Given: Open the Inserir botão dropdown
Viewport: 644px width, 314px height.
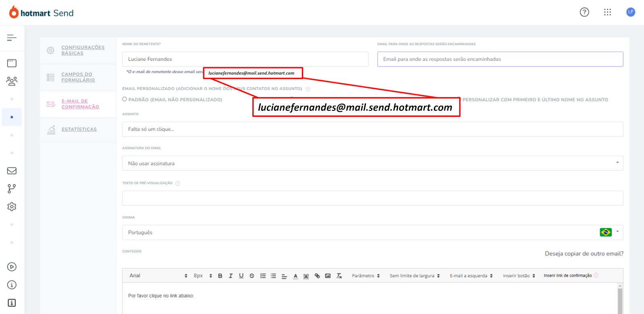Looking at the screenshot, I should [519, 276].
